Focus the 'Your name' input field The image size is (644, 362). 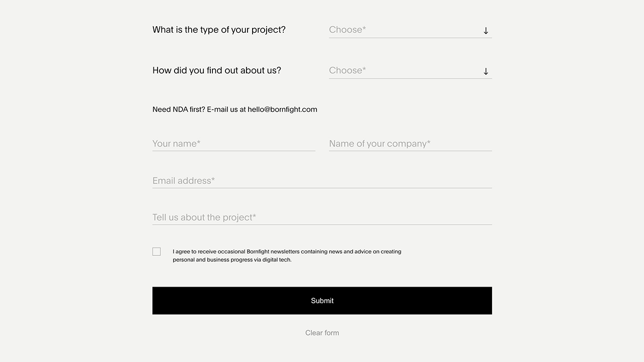(x=233, y=144)
